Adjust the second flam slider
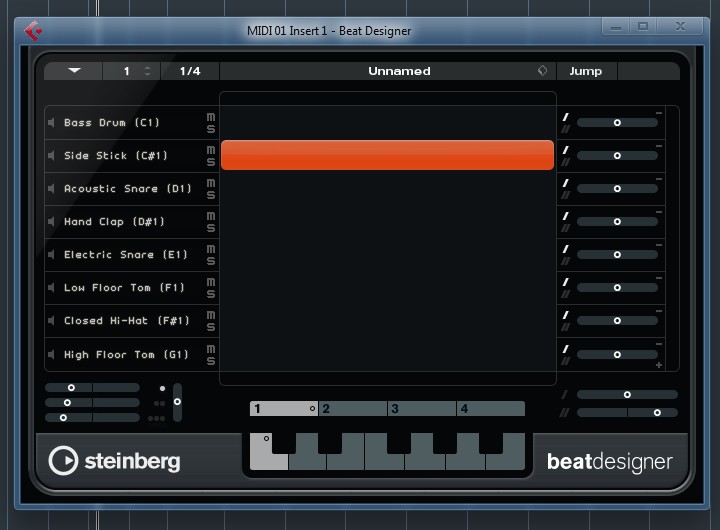This screenshot has height=530, width=720. point(92,403)
